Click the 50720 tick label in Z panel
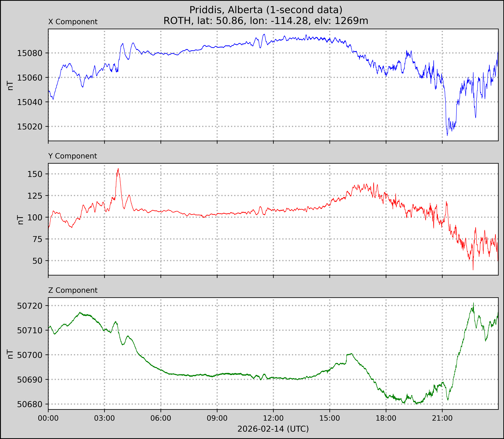504x439 pixels. [x=30, y=306]
